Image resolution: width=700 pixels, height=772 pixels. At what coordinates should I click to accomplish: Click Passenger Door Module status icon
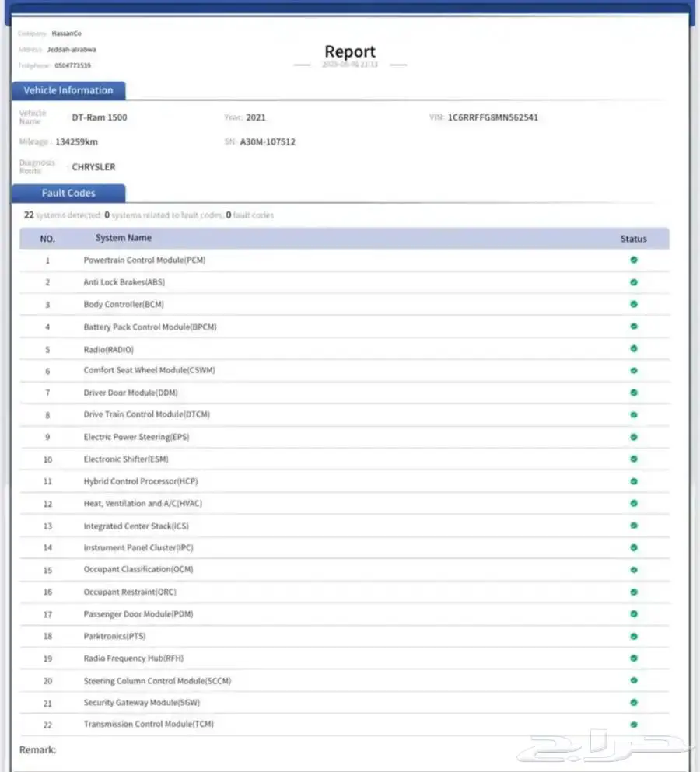pyautogui.click(x=633, y=614)
